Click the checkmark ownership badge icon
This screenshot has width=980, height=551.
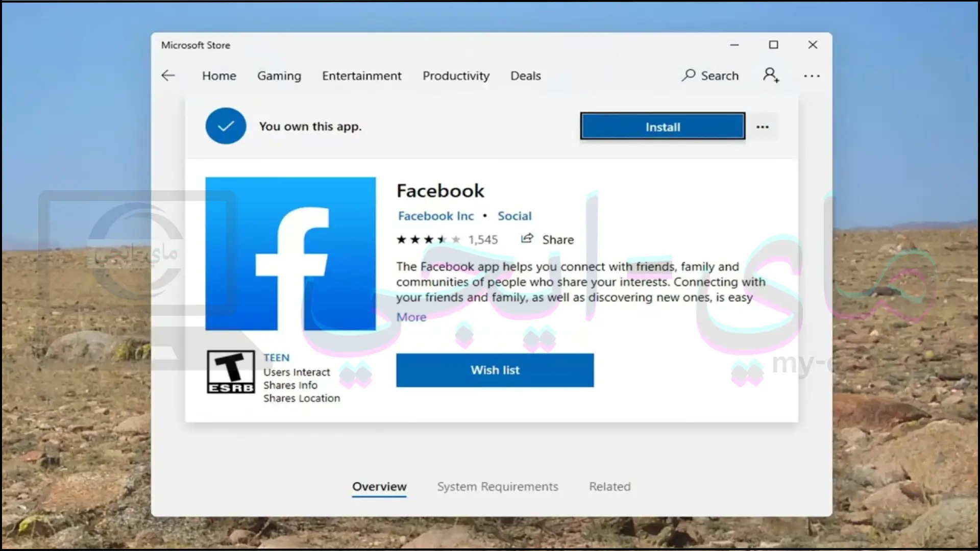pos(226,126)
